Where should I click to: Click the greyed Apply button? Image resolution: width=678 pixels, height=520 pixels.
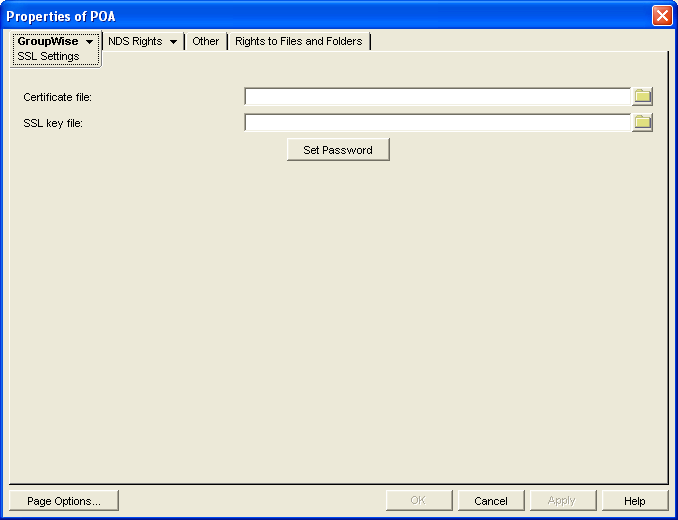pos(563,501)
